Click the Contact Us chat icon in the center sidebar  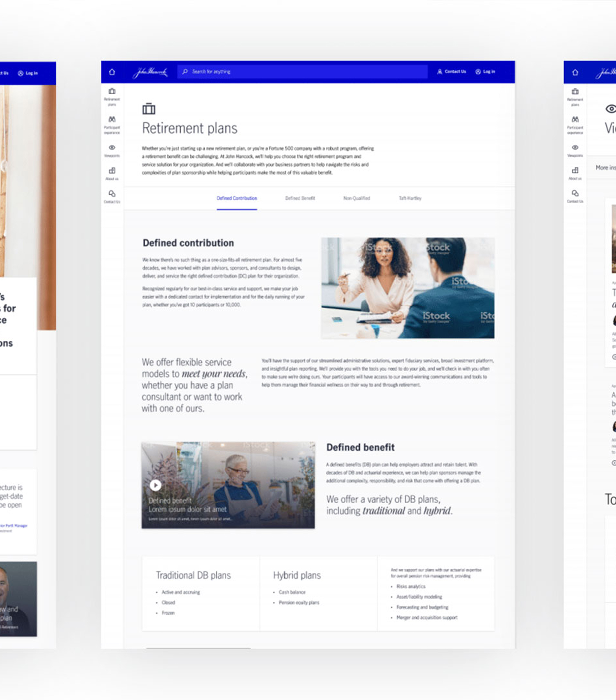(112, 196)
